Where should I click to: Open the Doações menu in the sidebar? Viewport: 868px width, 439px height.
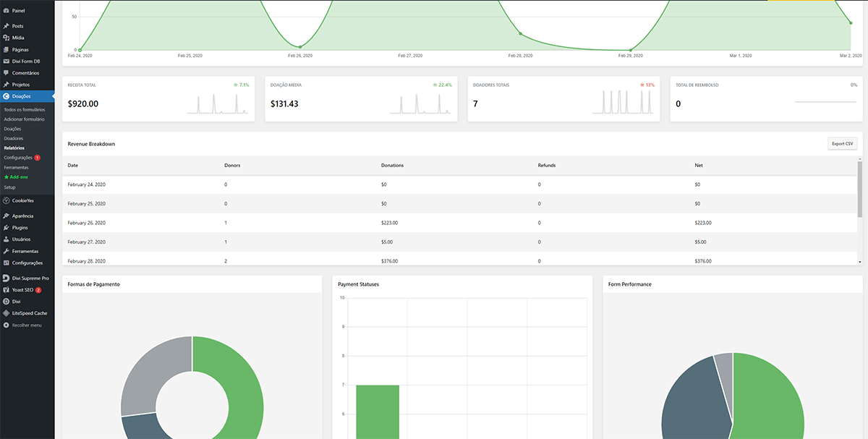tap(22, 96)
